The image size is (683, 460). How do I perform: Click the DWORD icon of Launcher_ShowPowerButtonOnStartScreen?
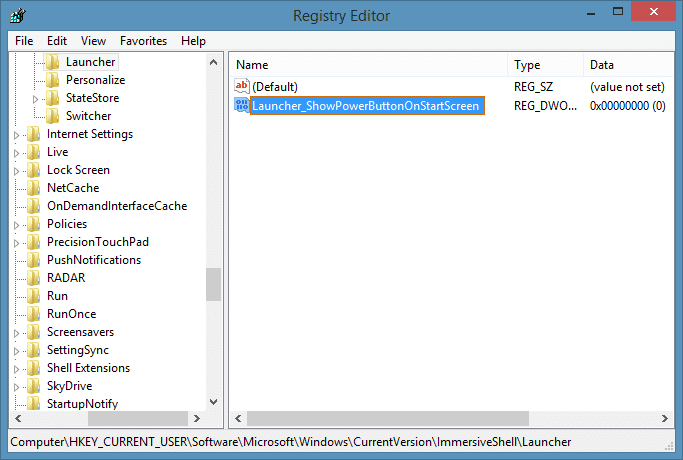242,105
